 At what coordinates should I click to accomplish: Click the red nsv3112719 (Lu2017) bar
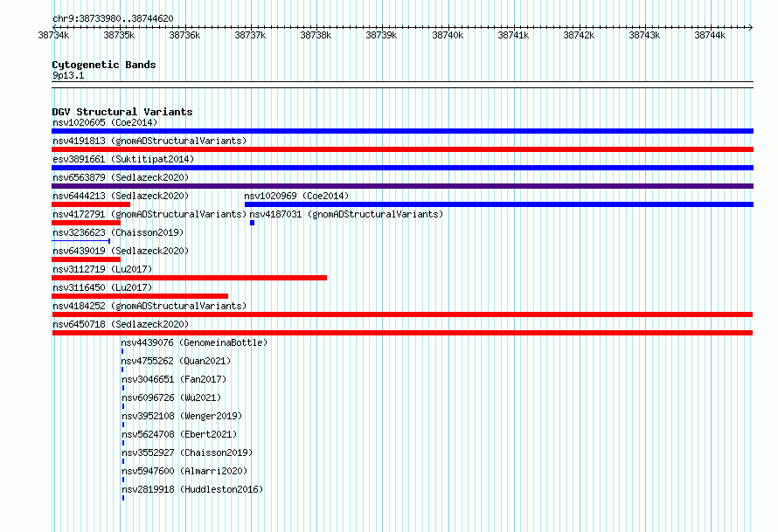pos(189,278)
